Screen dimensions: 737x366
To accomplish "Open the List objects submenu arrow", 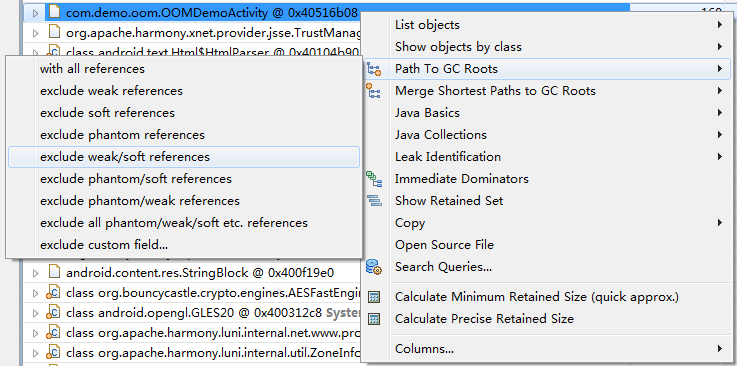I will coord(720,24).
